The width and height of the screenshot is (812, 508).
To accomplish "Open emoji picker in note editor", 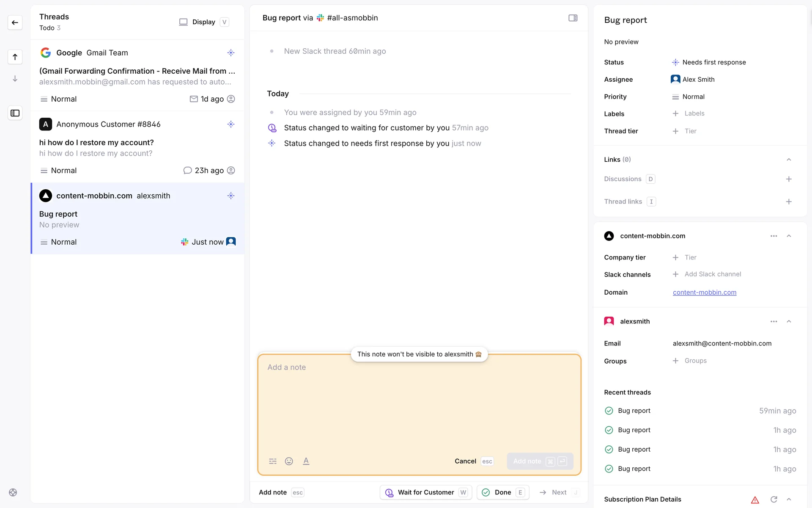I will pos(289,461).
